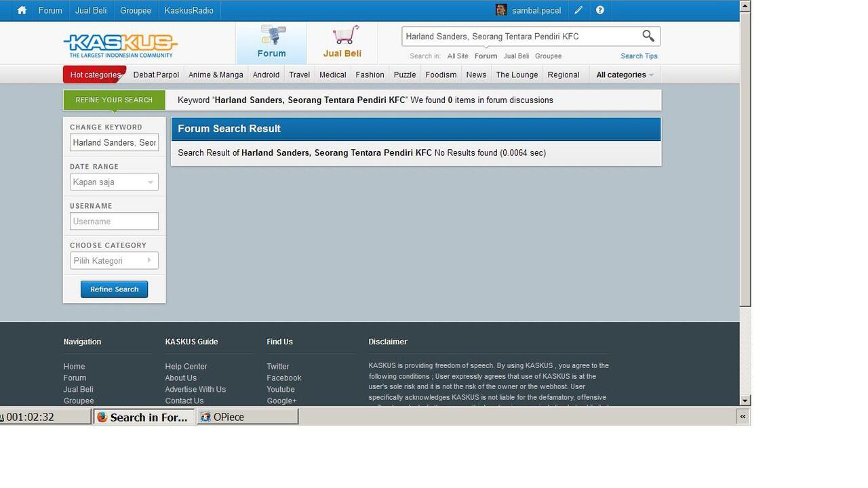The image size is (868, 488).
Task: Open the sambal.pecel user avatar
Action: pyautogui.click(x=501, y=10)
